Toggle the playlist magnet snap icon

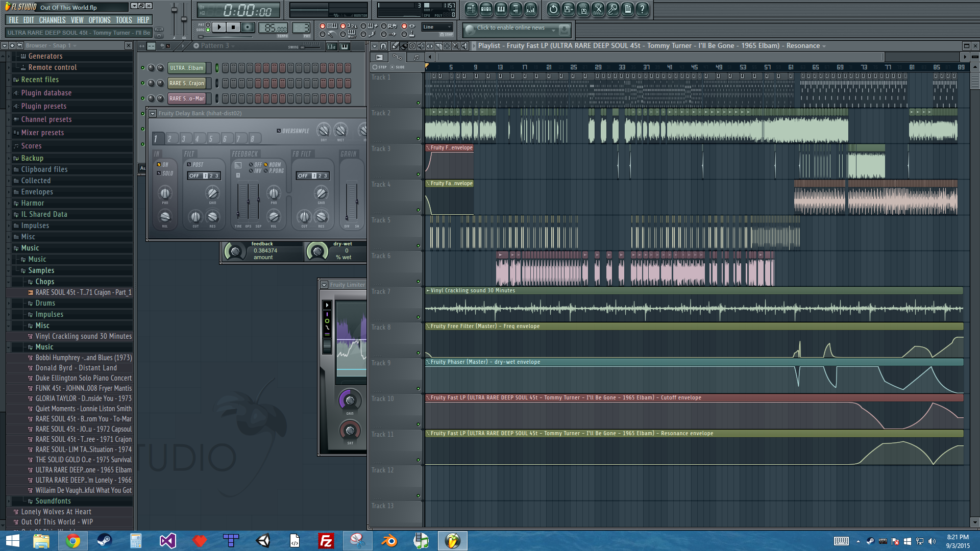383,46
